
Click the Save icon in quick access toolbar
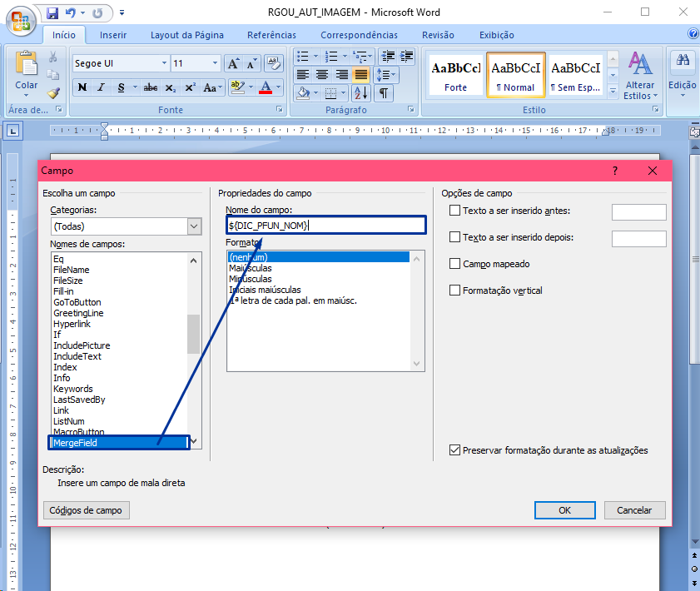(x=52, y=13)
